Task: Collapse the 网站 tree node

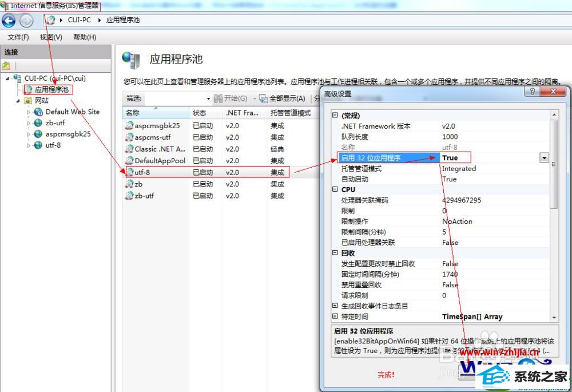Action: 18,101
